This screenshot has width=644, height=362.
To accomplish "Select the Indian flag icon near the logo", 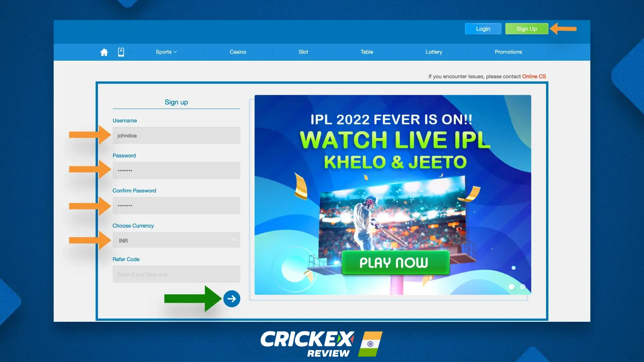I will [x=371, y=344].
